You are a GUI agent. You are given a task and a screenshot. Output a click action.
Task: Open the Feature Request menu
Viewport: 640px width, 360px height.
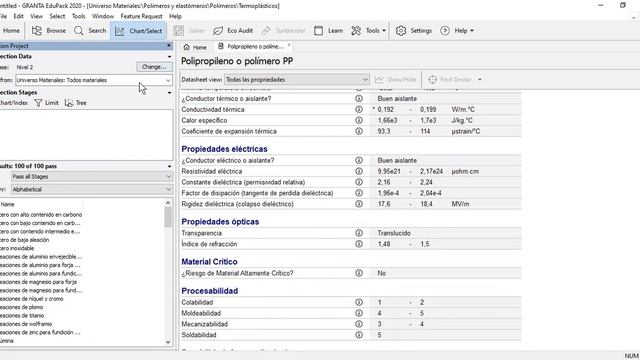click(x=141, y=16)
